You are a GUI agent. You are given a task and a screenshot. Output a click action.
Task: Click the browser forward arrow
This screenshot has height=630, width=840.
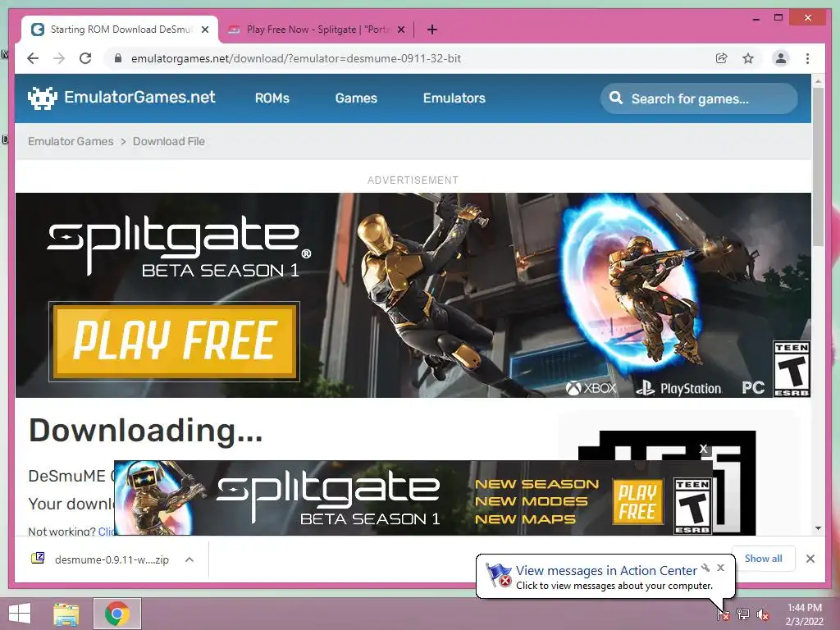[59, 58]
